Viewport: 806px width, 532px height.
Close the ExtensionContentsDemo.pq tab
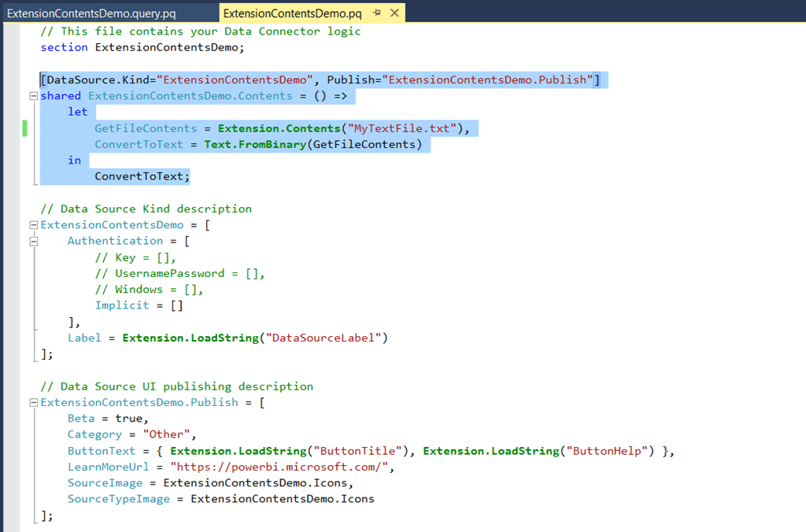click(x=395, y=13)
